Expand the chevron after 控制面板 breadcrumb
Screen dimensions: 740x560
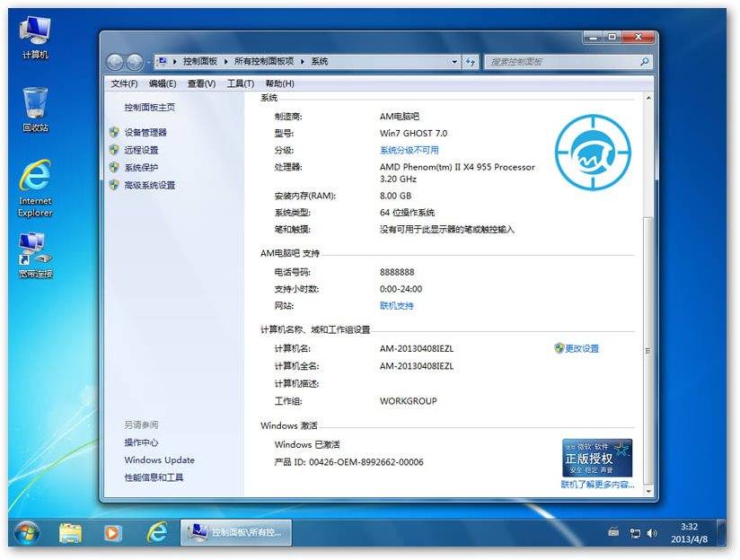pos(225,61)
